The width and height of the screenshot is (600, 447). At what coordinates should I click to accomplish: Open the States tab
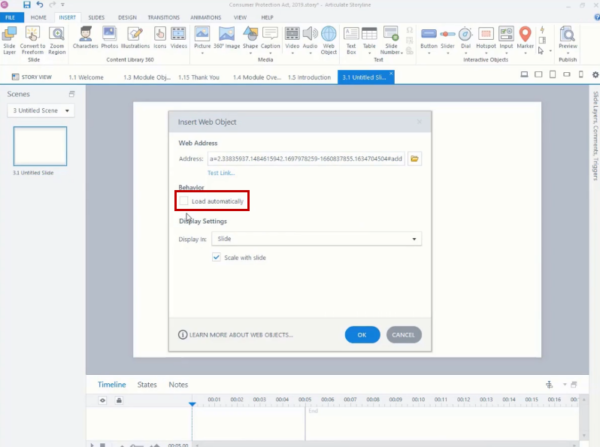pyautogui.click(x=147, y=384)
